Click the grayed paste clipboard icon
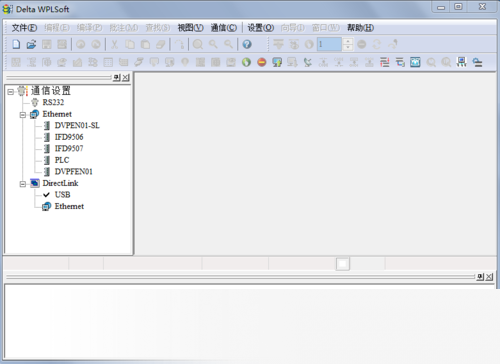Viewport: 500px width, 364px height. 145,44
